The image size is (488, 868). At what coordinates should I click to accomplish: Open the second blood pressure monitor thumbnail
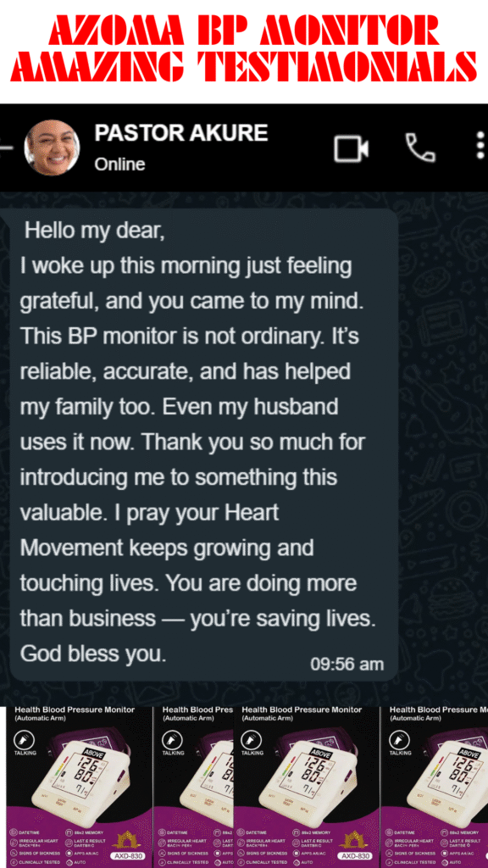(193, 786)
